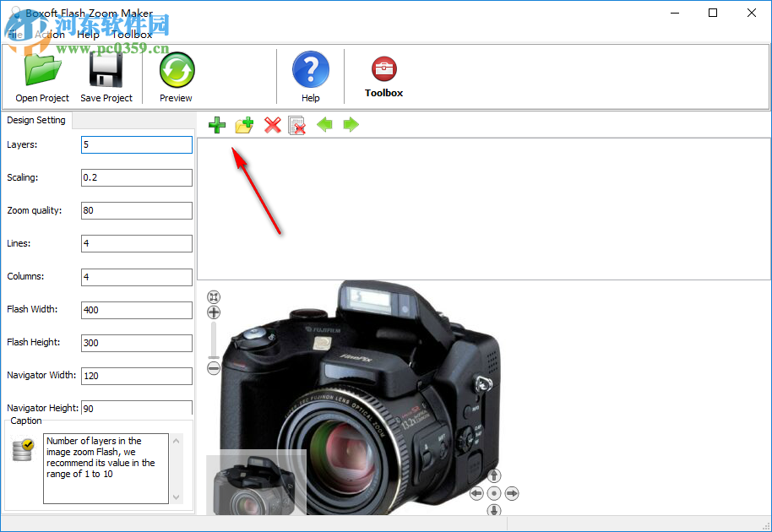Pan image up with circular up arrow

[x=493, y=475]
